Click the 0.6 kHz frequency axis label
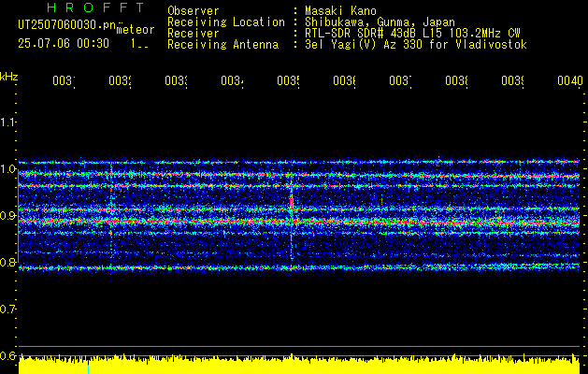588x374 pixels. coord(7,355)
